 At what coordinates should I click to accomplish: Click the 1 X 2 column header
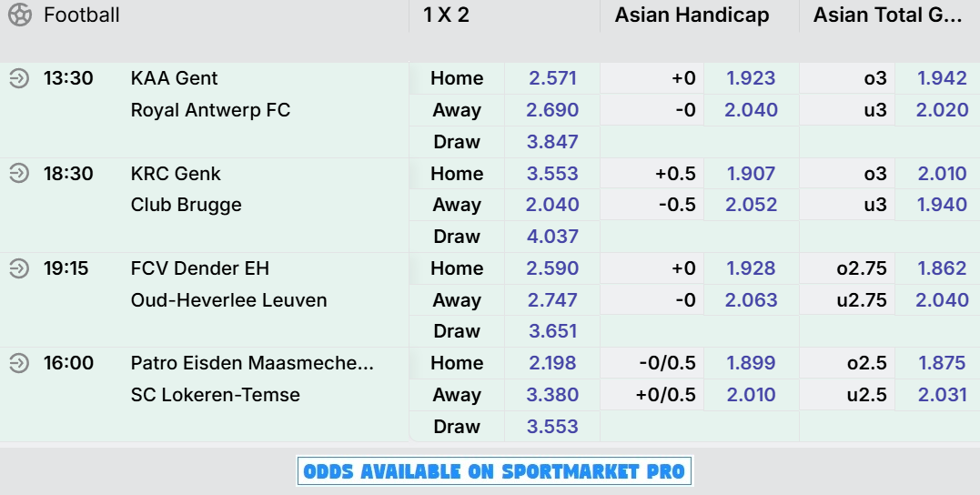[446, 15]
